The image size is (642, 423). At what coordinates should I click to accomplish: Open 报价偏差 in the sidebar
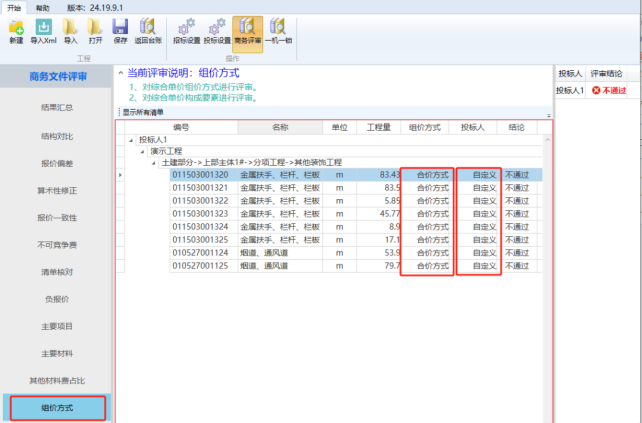[x=56, y=162]
